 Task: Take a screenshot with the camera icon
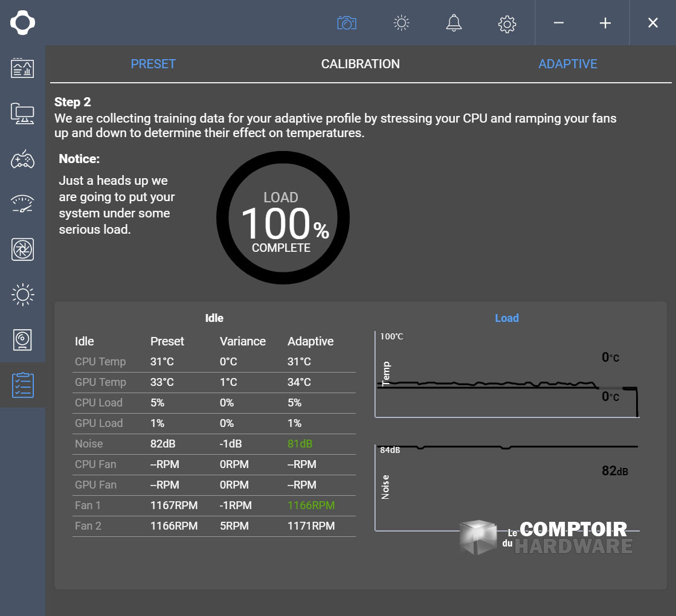click(347, 23)
